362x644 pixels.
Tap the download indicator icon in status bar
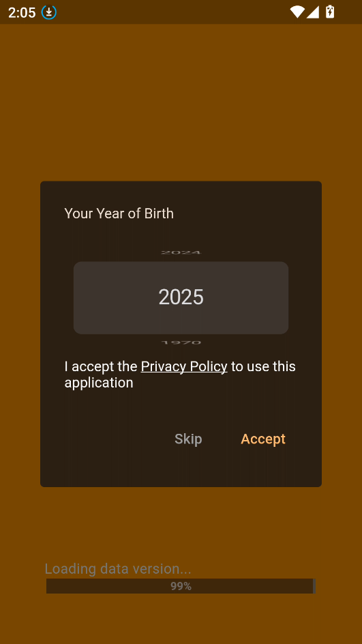point(49,12)
